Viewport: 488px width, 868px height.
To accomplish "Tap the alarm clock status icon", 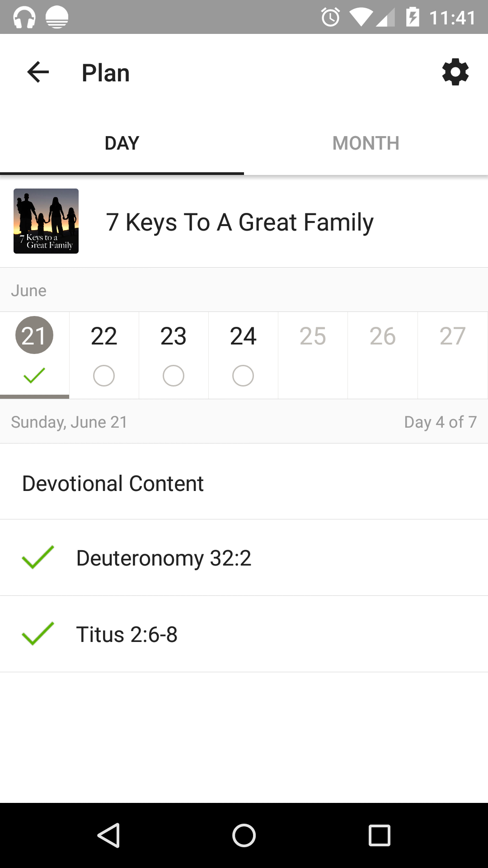I will point(330,18).
